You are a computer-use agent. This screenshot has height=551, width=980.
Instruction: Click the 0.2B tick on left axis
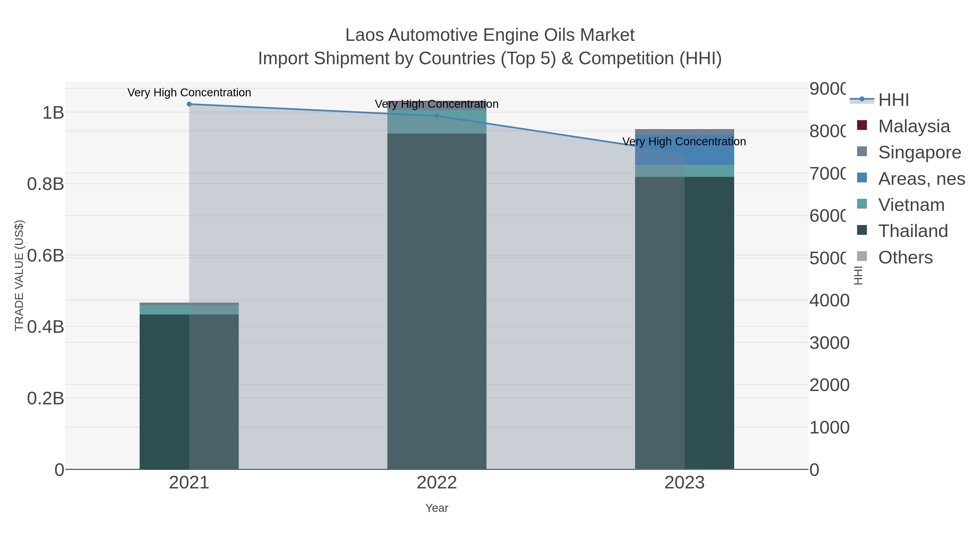pyautogui.click(x=46, y=398)
